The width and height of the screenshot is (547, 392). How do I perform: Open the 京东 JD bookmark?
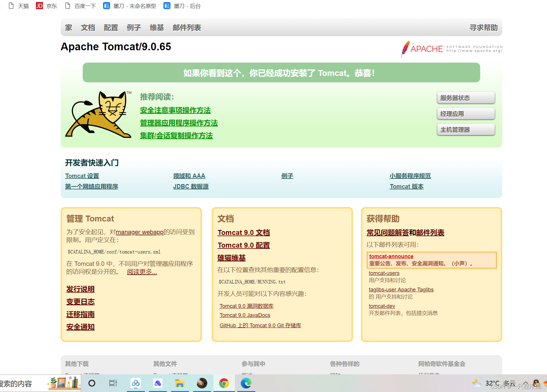47,6
